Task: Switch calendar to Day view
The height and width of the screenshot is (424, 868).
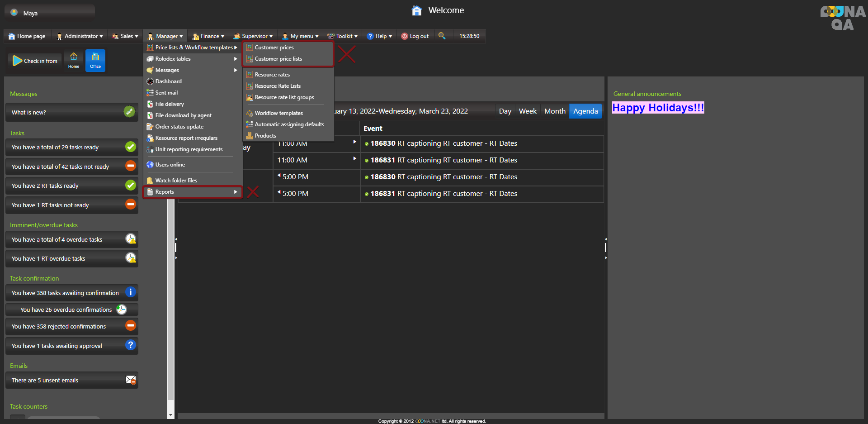Action: click(x=505, y=111)
